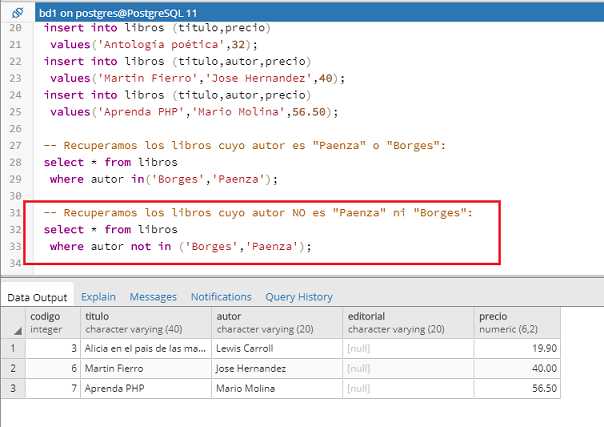Click the precio cell 19.90
604x427 pixels.
click(x=517, y=348)
